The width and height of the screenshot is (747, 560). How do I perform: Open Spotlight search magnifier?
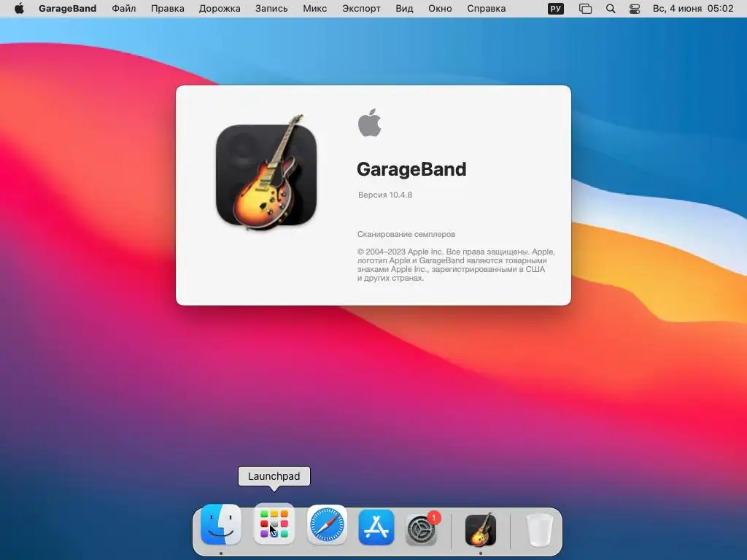(611, 9)
